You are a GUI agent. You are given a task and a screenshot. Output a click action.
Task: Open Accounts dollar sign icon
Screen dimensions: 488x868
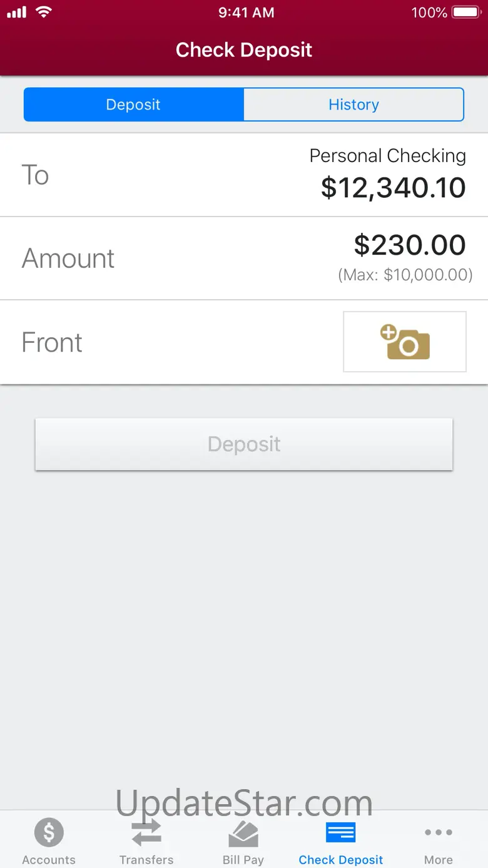tap(49, 833)
